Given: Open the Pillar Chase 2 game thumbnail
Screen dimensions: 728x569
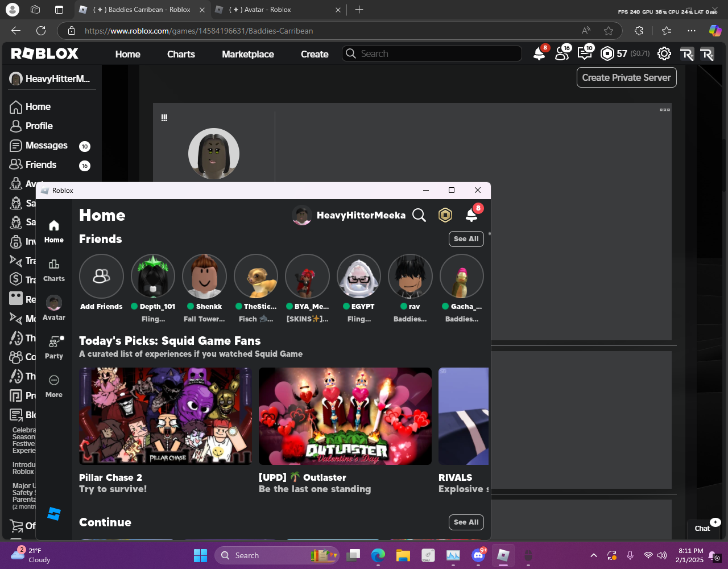Looking at the screenshot, I should 166,416.
